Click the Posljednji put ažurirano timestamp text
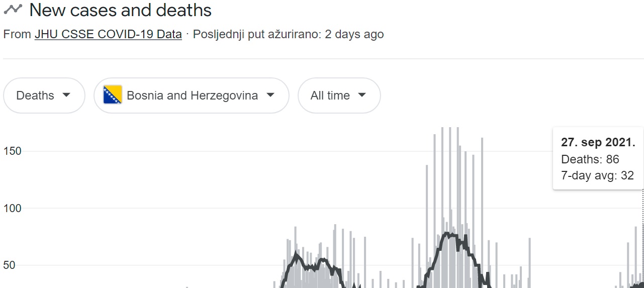 289,35
